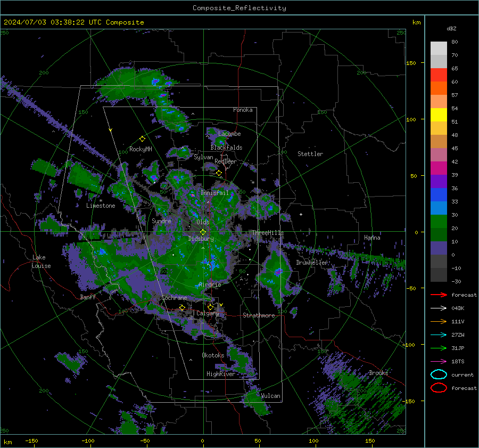Click the cyan 27ZW arrow symbol
The height and width of the screenshot is (448, 479).
439,335
